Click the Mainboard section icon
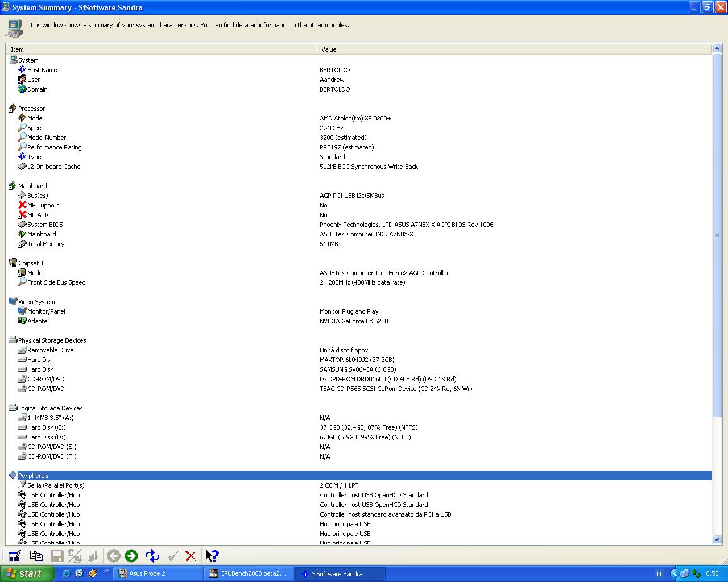Screen dimensions: 728x582 (13, 185)
